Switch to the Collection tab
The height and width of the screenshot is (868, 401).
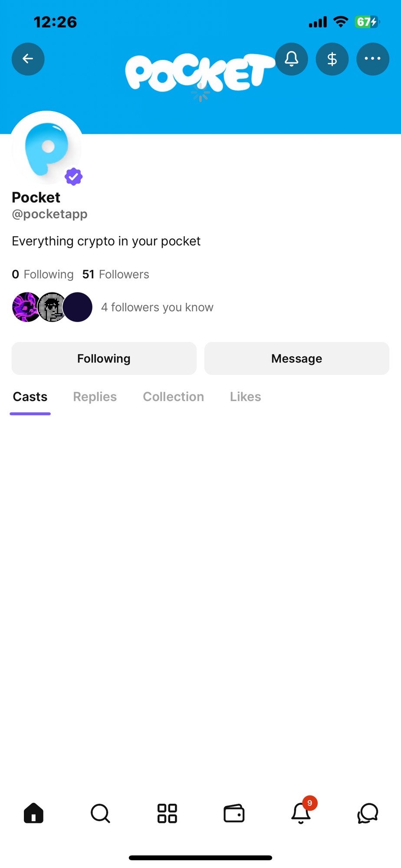point(173,397)
